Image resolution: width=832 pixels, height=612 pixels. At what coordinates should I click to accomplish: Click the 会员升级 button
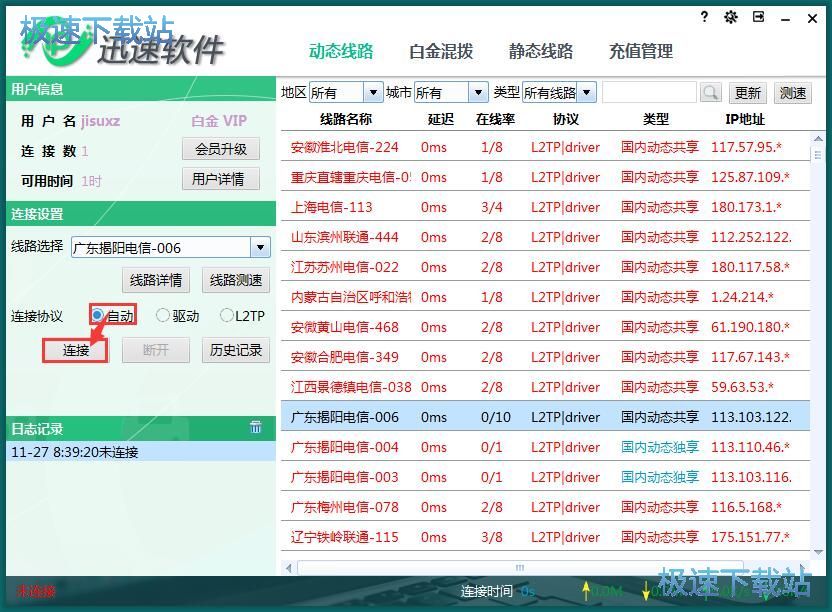pos(221,149)
